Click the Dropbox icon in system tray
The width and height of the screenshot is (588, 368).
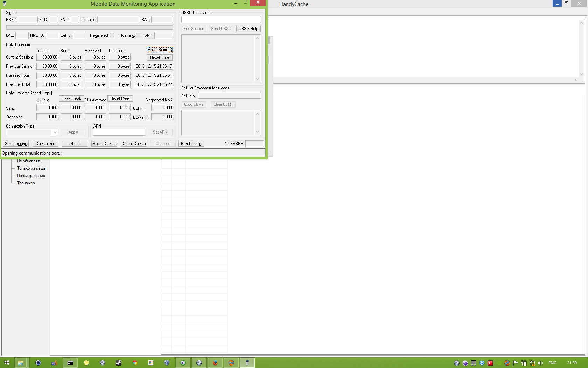(482, 363)
